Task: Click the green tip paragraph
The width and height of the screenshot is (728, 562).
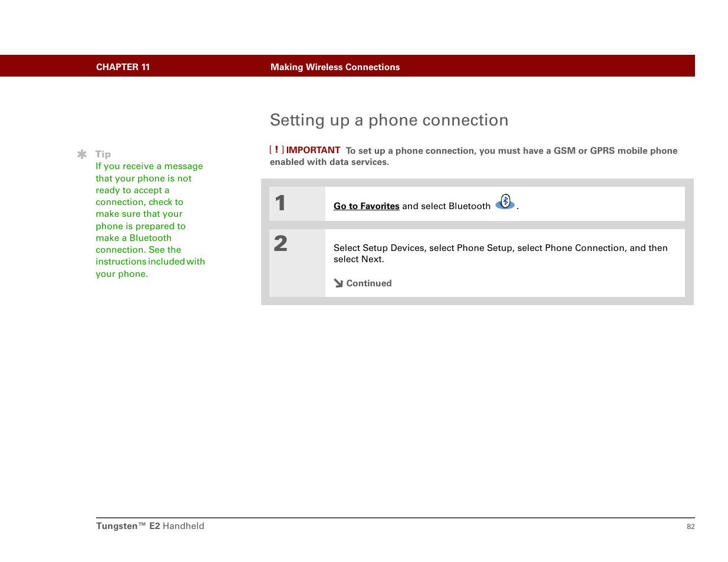Action: pyautogui.click(x=150, y=220)
